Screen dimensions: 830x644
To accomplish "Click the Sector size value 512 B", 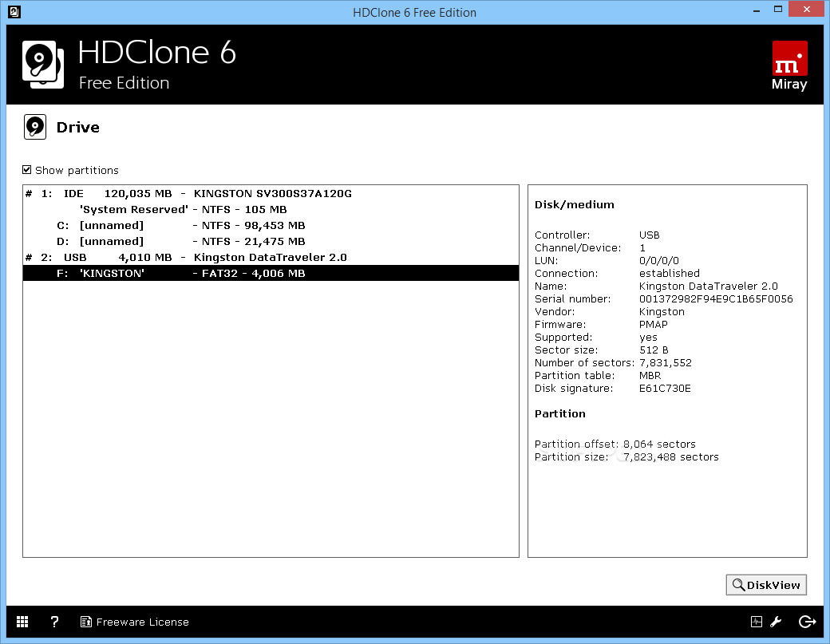I will click(x=654, y=350).
